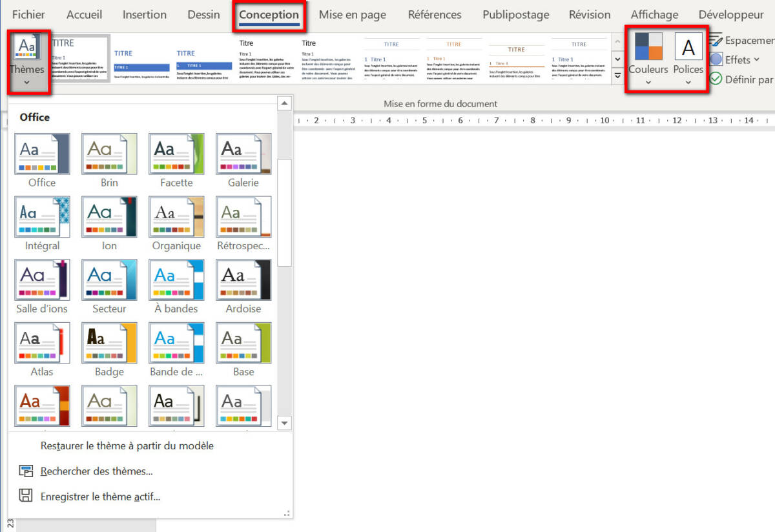Click Définir par défaut option
Screen dimensions: 775x532
(x=743, y=79)
